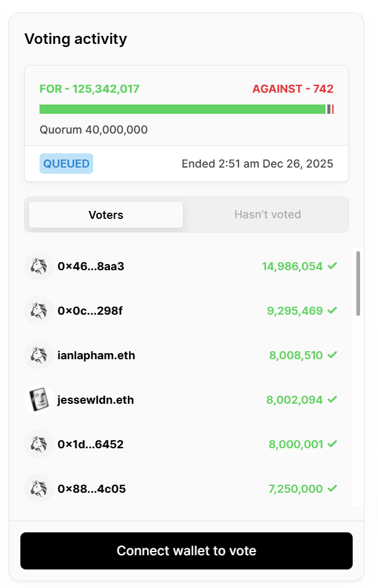Open voter 0x46...8aa3's address link

pos(91,266)
